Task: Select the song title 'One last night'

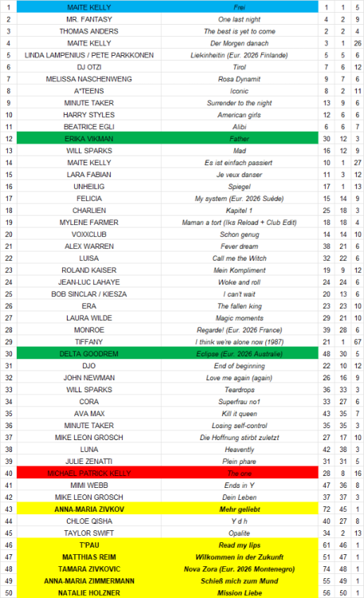Action: (240, 19)
